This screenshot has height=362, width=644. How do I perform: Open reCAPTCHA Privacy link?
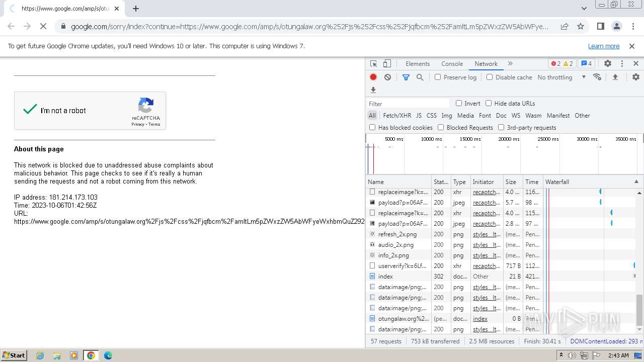[x=138, y=124]
